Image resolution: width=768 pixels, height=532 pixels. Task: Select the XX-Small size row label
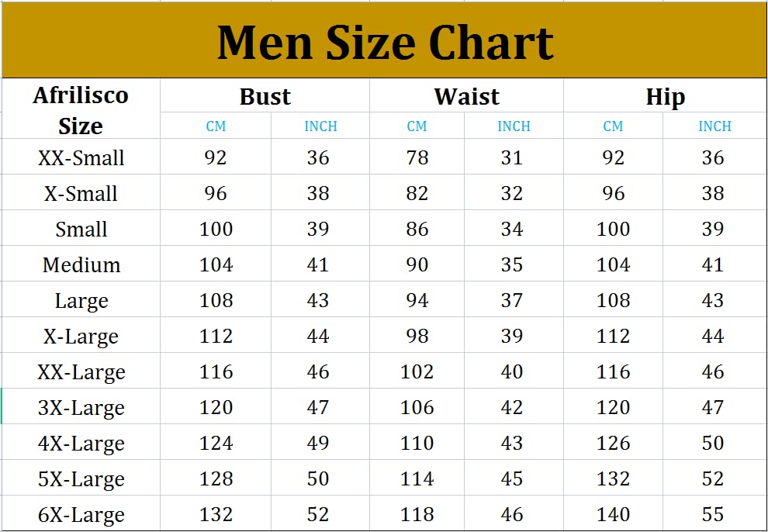click(x=81, y=158)
